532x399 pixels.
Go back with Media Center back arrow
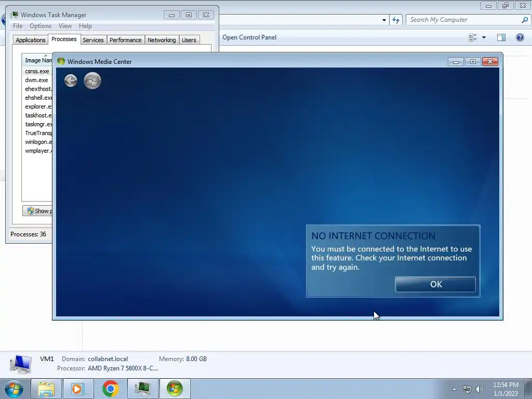71,81
